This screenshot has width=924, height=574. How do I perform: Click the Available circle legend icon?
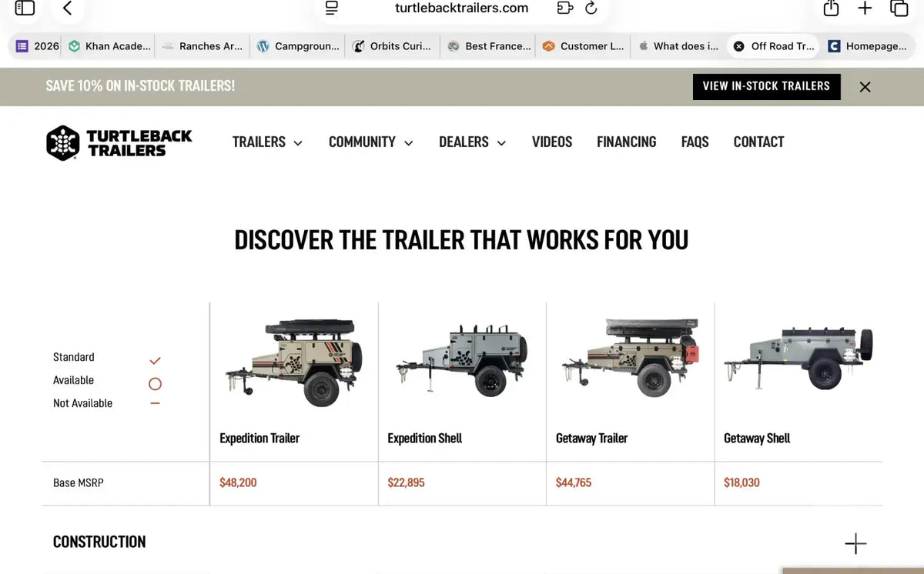point(155,383)
